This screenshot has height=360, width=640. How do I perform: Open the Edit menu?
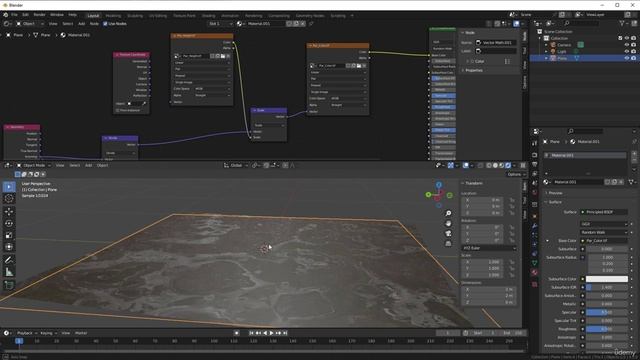[25, 15]
